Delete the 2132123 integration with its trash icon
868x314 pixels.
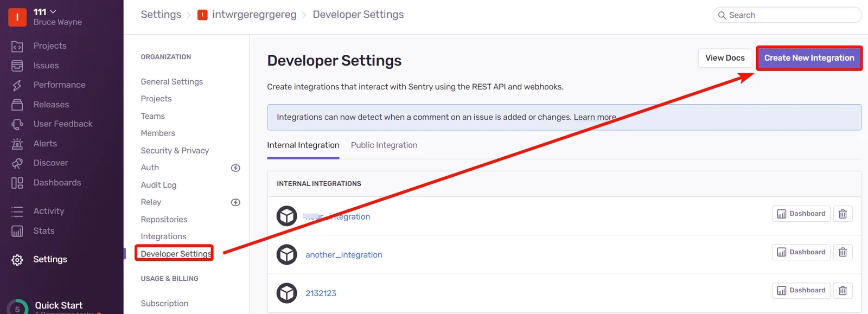(x=843, y=291)
